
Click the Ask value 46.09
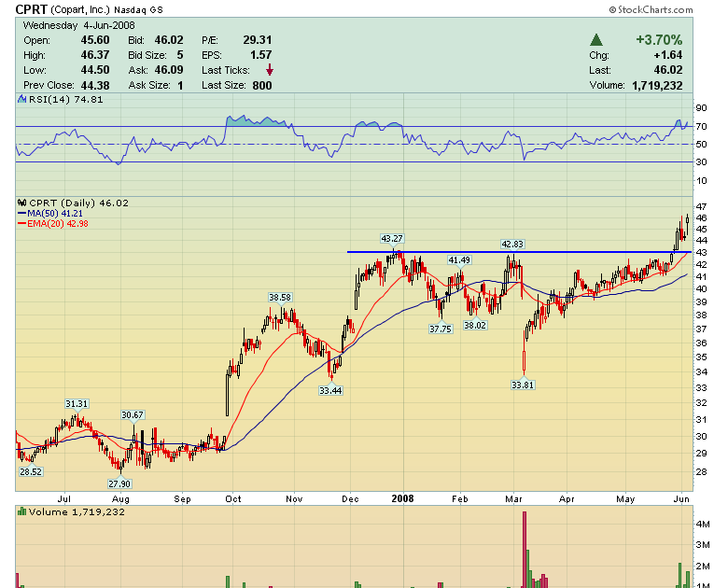point(169,70)
